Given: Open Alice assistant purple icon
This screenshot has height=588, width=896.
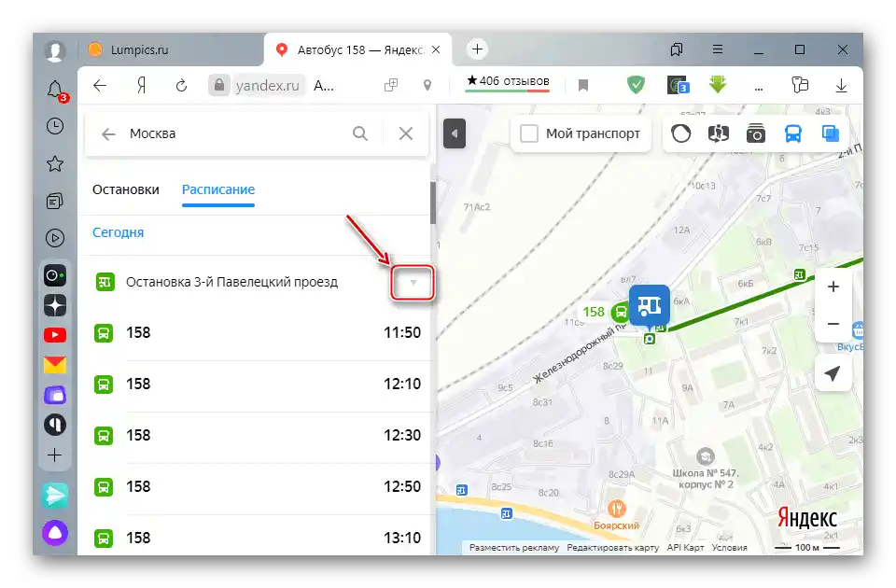Looking at the screenshot, I should click(55, 533).
